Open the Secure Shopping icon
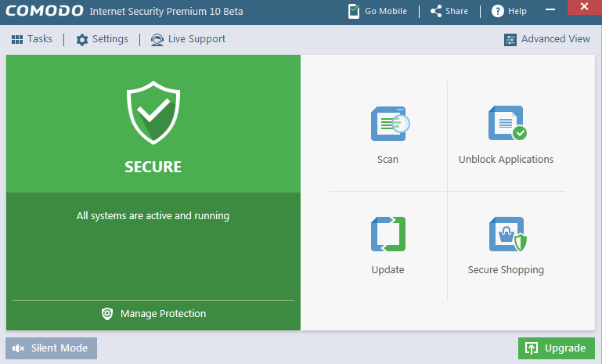 (507, 234)
